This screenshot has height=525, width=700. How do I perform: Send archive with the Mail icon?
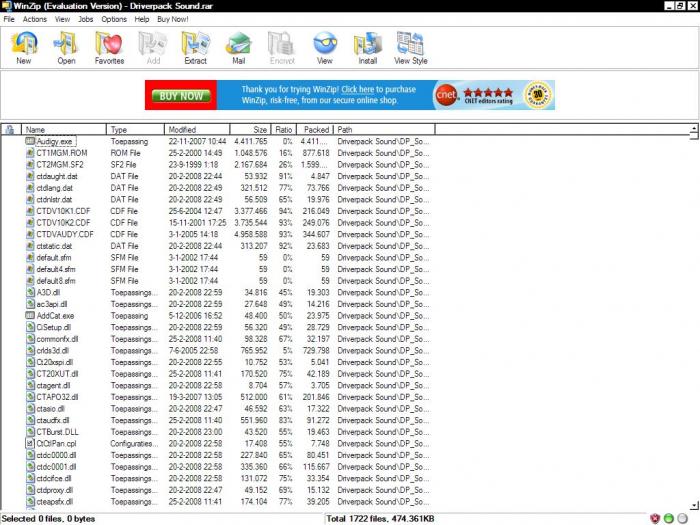tap(239, 48)
